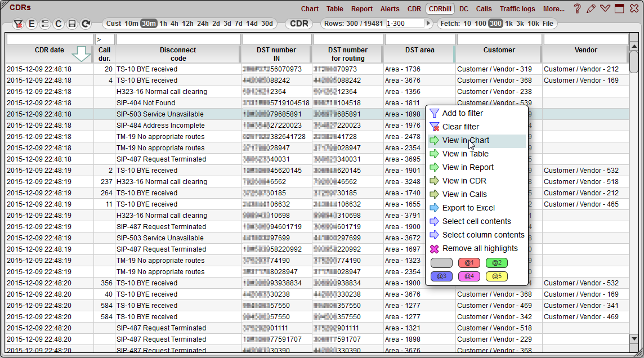Open the CDR shield button in toolbar

coord(299,24)
